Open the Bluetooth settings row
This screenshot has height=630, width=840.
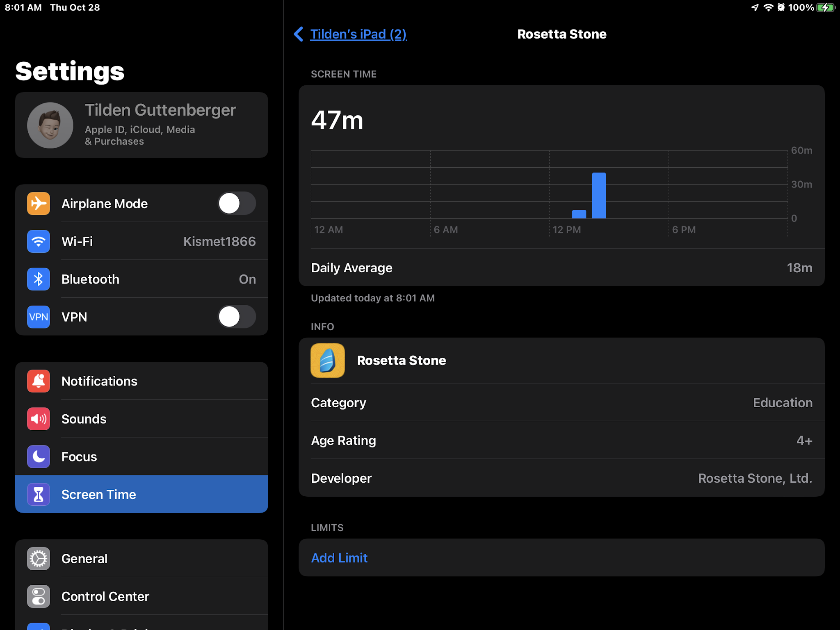[x=142, y=279]
